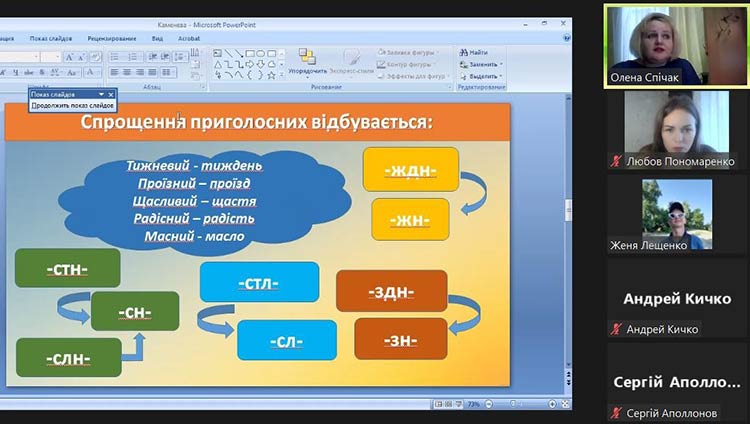Screen dimensions: 750x424
Task: Expand the Выделить select dropdown
Action: tap(481, 76)
